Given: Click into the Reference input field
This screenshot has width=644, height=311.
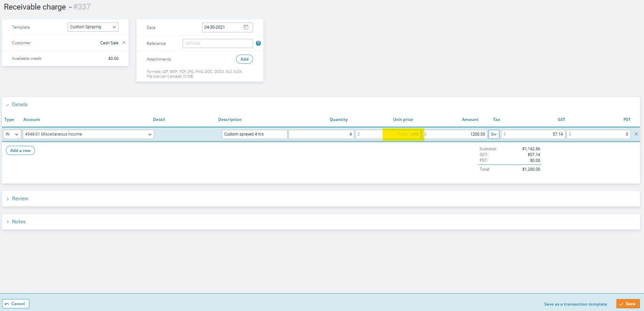Looking at the screenshot, I should 218,43.
